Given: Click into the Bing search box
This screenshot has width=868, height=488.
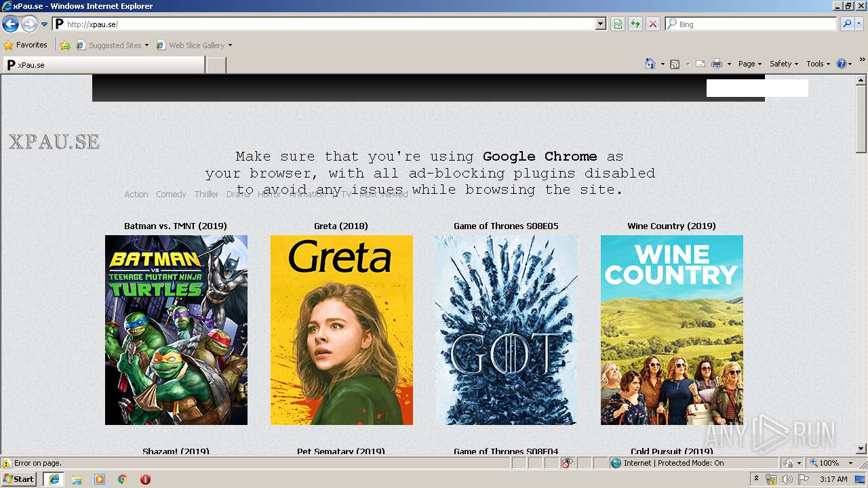Looking at the screenshot, I should click(x=751, y=24).
